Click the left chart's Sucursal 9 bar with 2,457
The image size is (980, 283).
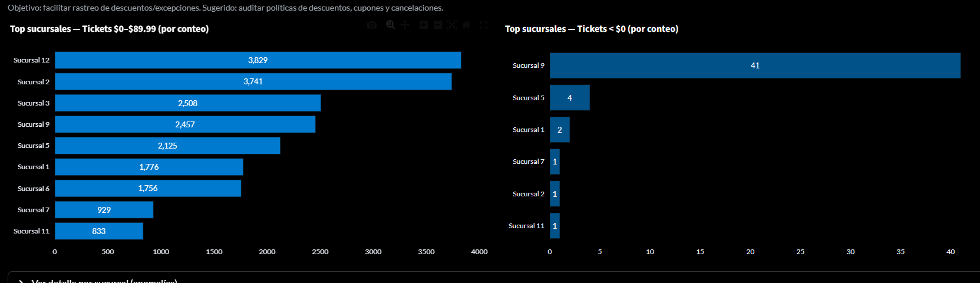point(184,124)
